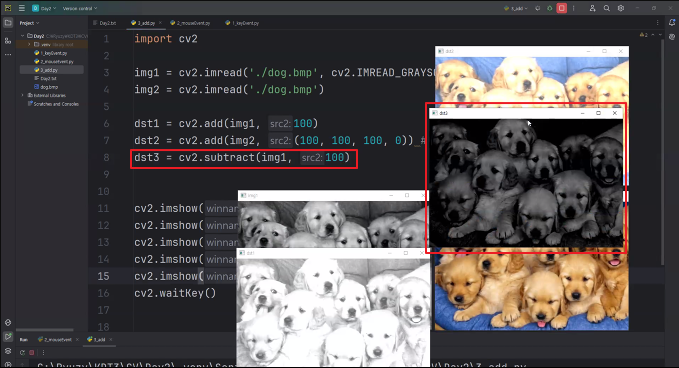679x368 pixels.
Task: Open the Version control dropdown
Action: pos(80,8)
